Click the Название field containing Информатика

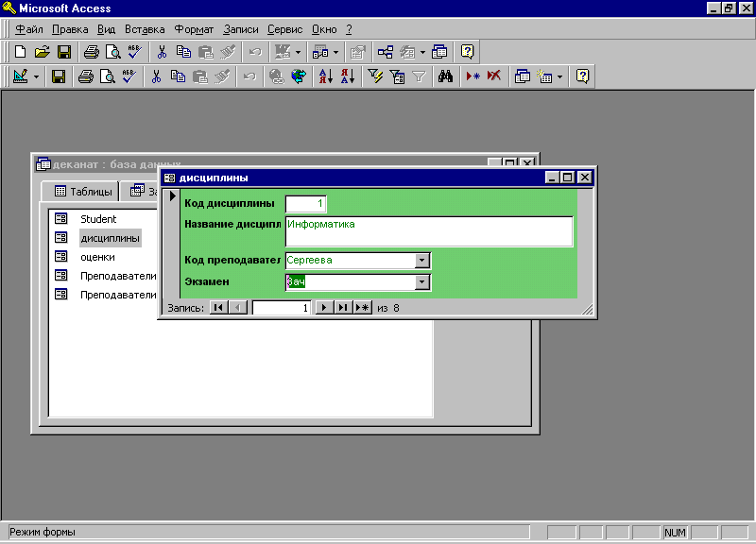click(429, 231)
